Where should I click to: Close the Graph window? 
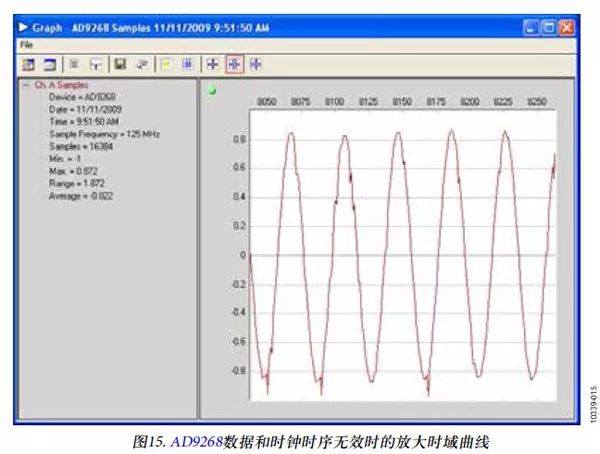[x=567, y=28]
